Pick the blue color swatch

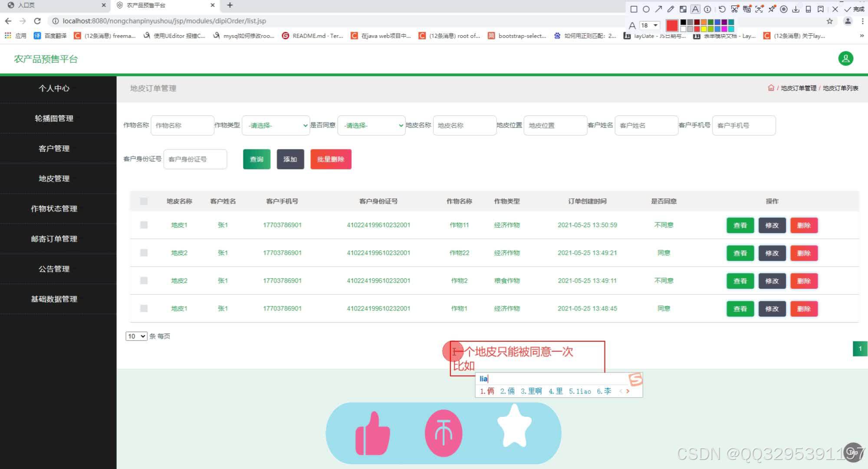[717, 22]
